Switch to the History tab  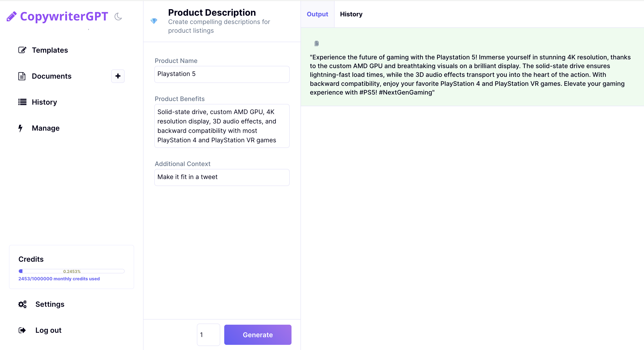tap(351, 14)
